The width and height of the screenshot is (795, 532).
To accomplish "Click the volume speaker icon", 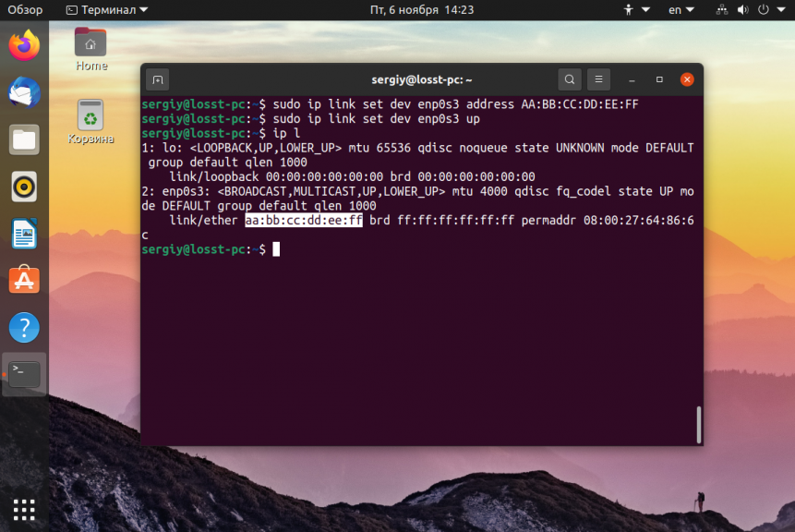I will pos(742,9).
